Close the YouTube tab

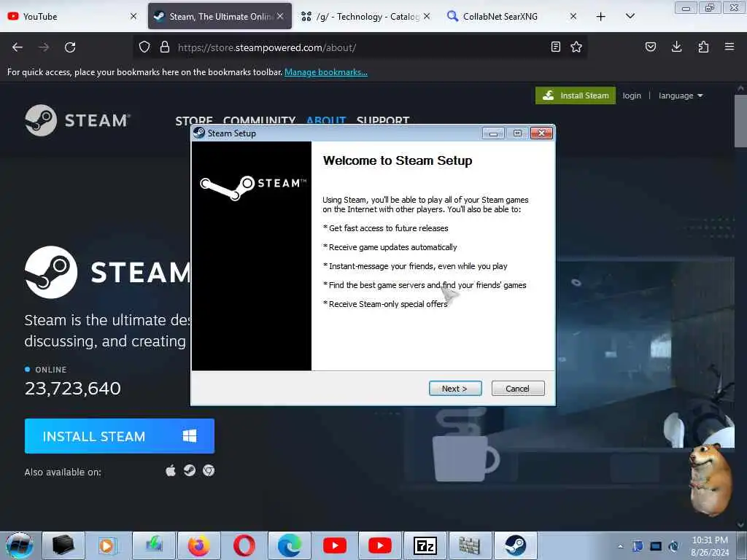point(133,16)
